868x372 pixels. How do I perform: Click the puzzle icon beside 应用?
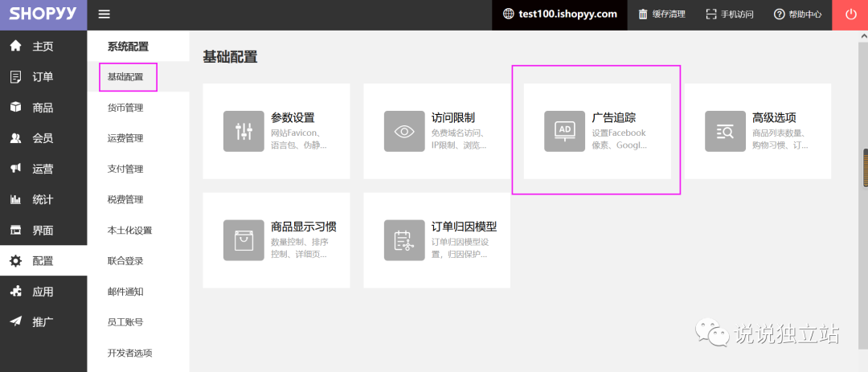(x=16, y=292)
